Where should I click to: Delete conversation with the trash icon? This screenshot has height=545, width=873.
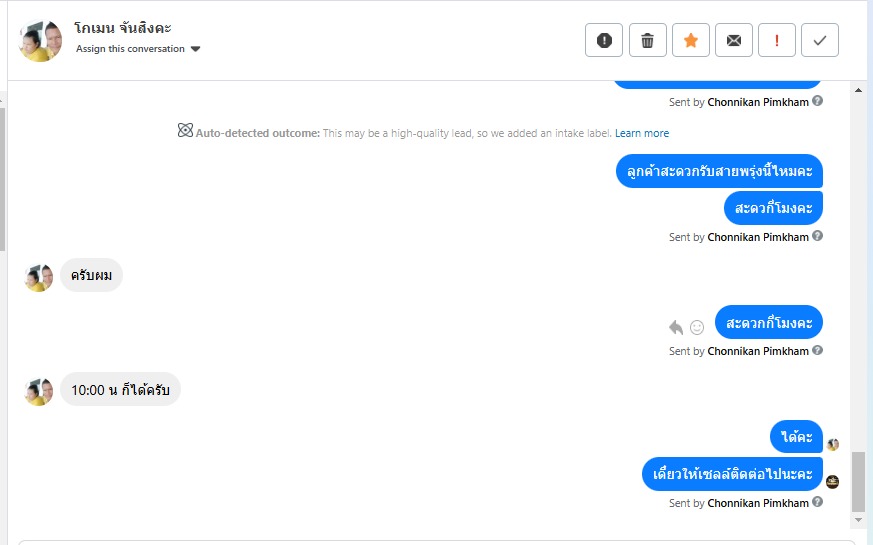(x=647, y=40)
